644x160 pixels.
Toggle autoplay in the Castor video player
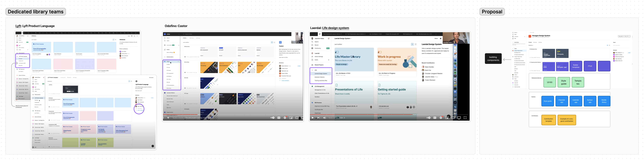coord(273,118)
